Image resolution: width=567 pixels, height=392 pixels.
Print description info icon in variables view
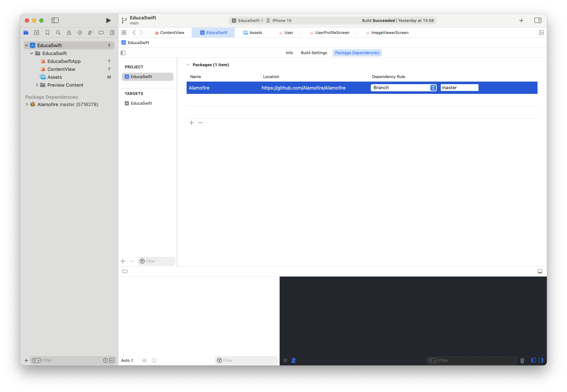click(x=154, y=360)
